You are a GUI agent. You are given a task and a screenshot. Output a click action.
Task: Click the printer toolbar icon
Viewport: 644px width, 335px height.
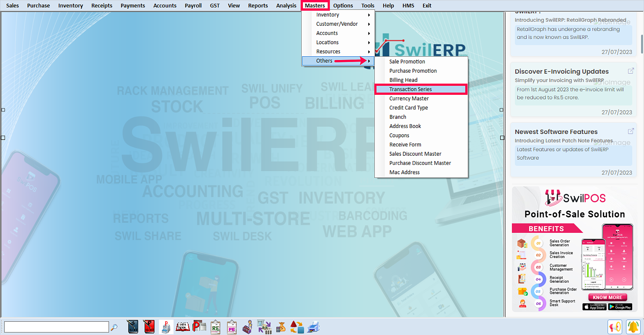coord(313,327)
